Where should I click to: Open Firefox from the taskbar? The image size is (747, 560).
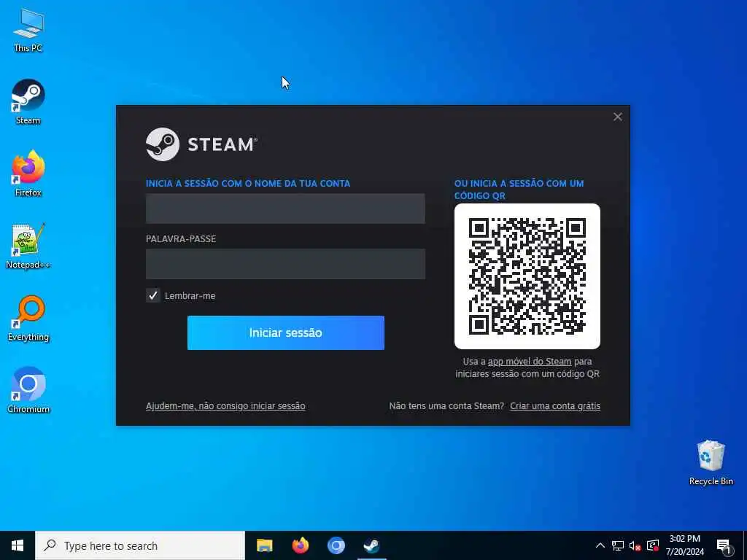pos(300,545)
